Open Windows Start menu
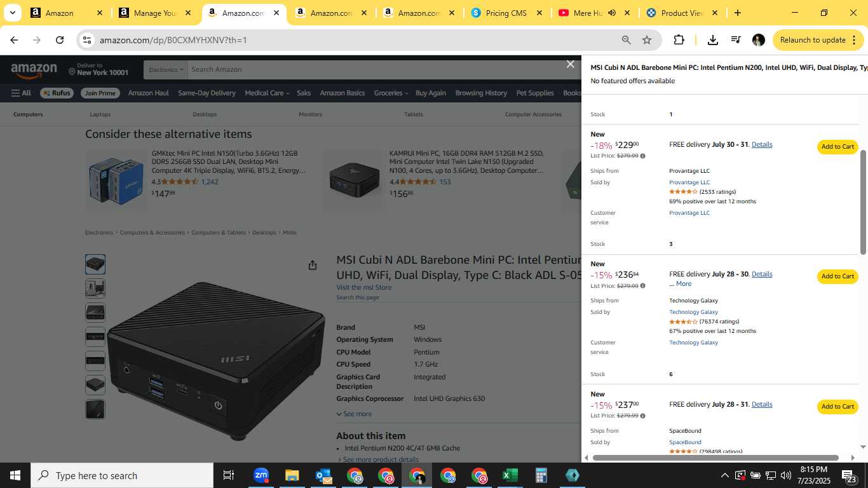868x488 pixels. tap(15, 475)
